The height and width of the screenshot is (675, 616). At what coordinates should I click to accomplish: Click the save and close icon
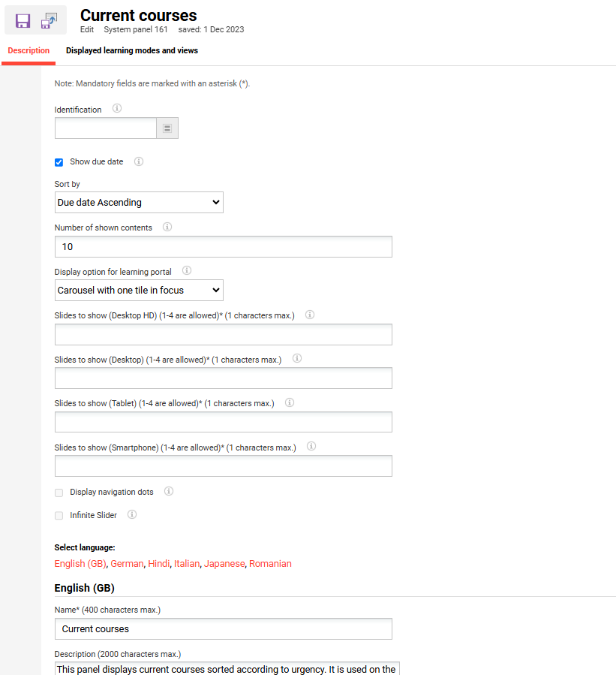49,21
